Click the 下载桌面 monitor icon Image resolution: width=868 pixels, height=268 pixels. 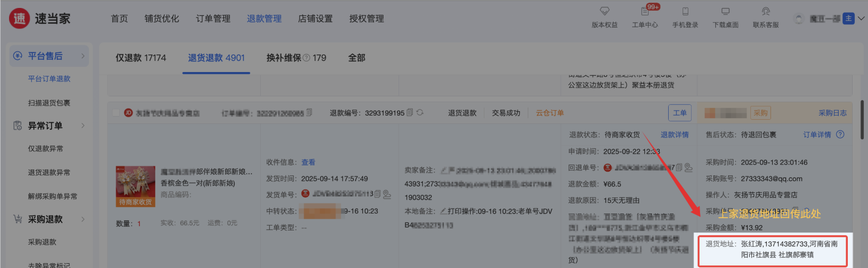click(725, 11)
